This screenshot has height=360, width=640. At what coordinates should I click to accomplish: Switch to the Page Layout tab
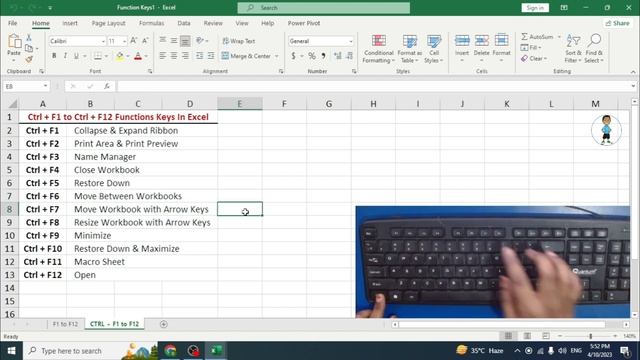coord(108,23)
